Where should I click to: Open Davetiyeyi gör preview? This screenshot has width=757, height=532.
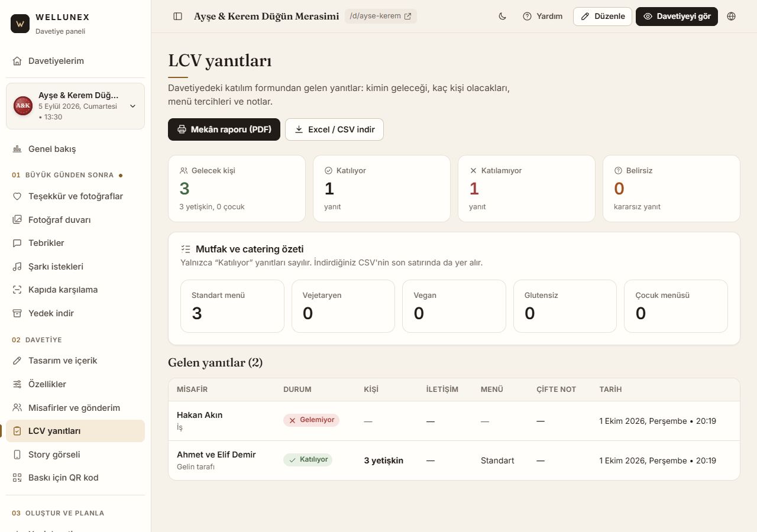[677, 17]
